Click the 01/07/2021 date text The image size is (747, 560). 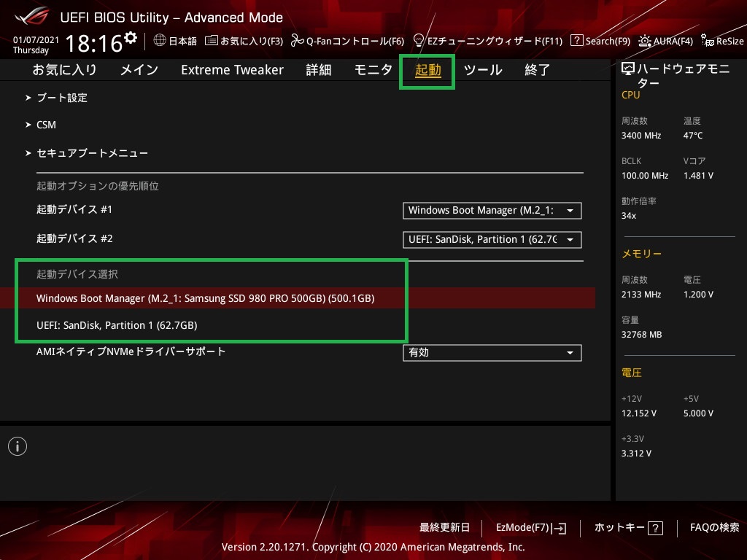(x=36, y=40)
